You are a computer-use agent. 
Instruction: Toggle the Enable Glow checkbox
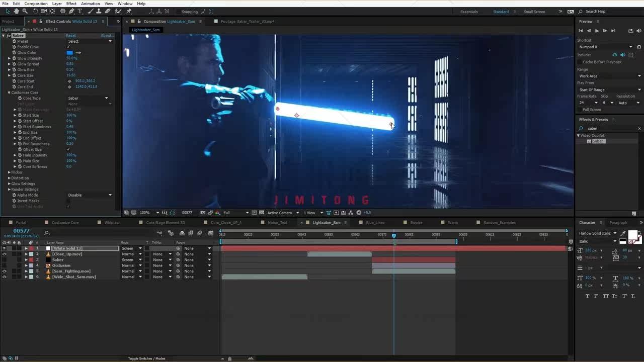click(68, 47)
